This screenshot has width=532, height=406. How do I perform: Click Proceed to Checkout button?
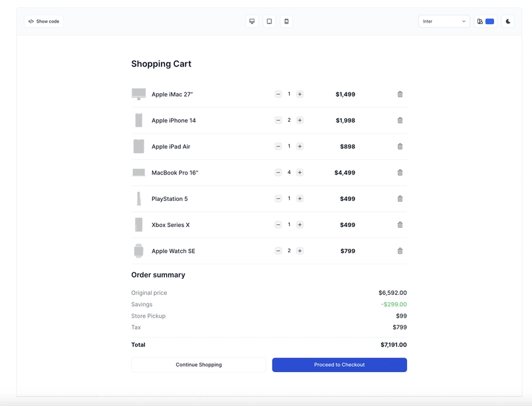point(339,365)
